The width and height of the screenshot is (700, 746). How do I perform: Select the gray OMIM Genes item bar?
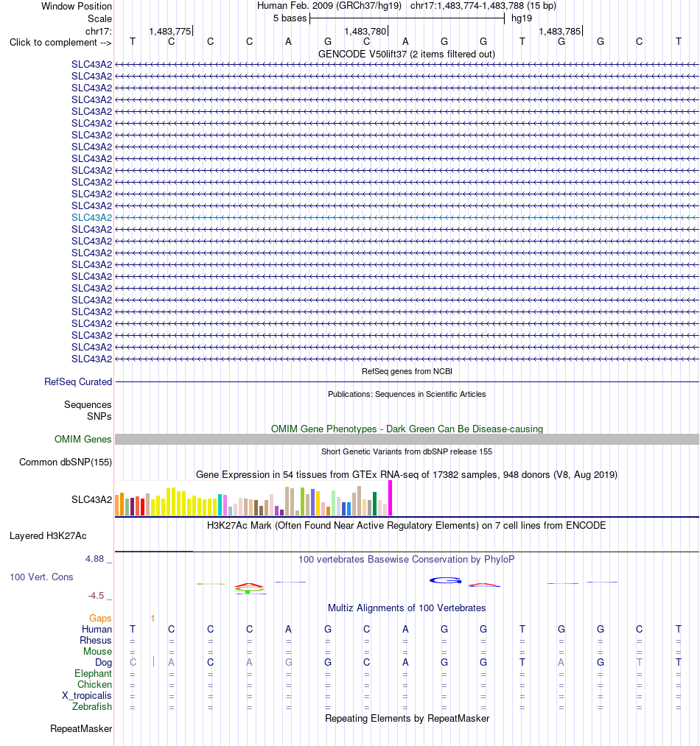pyautogui.click(x=407, y=439)
